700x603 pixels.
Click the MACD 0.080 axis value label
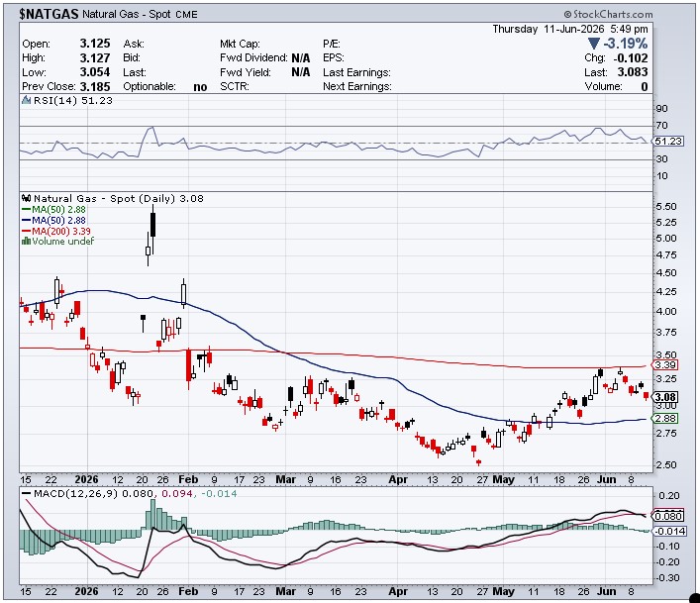tap(667, 516)
